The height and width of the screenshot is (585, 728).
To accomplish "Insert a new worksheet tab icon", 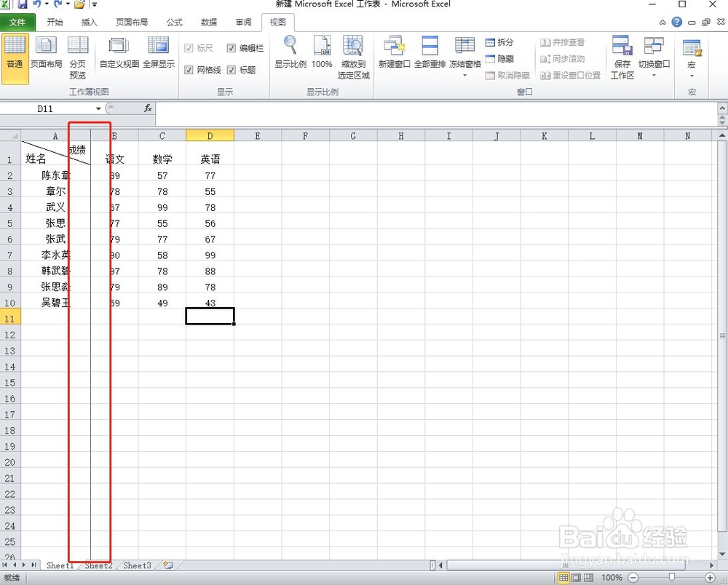I will [168, 565].
